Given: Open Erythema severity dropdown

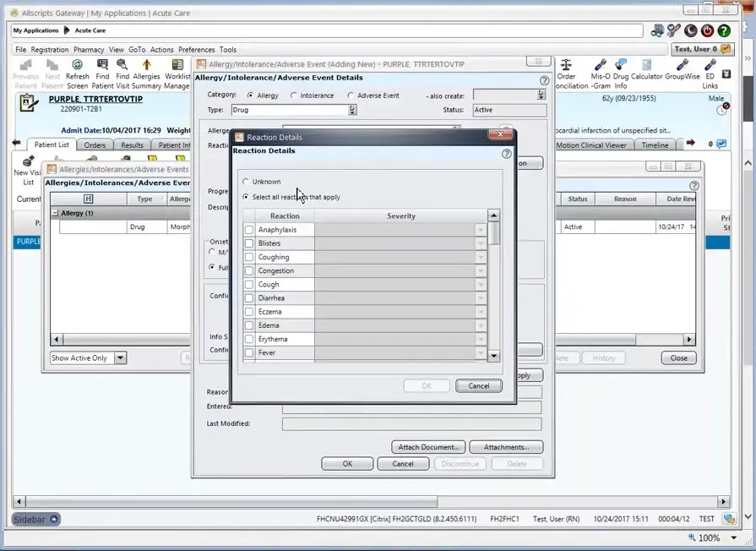Looking at the screenshot, I should [481, 339].
